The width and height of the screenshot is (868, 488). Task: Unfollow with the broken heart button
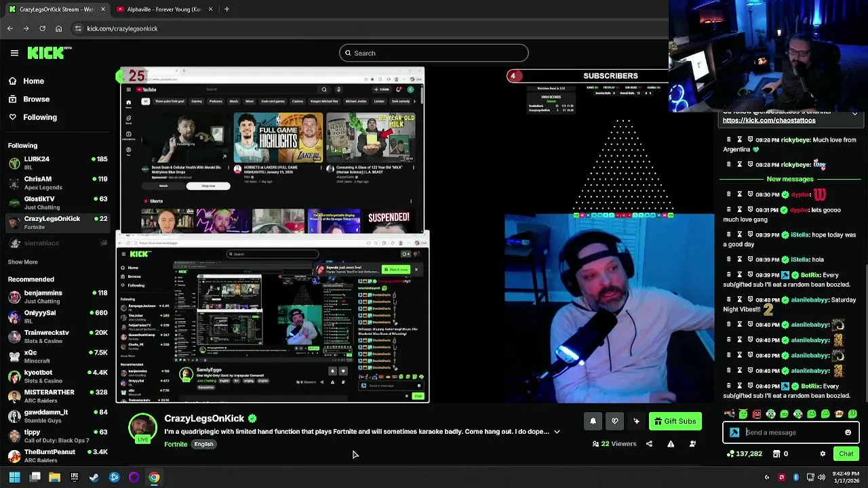(614, 421)
